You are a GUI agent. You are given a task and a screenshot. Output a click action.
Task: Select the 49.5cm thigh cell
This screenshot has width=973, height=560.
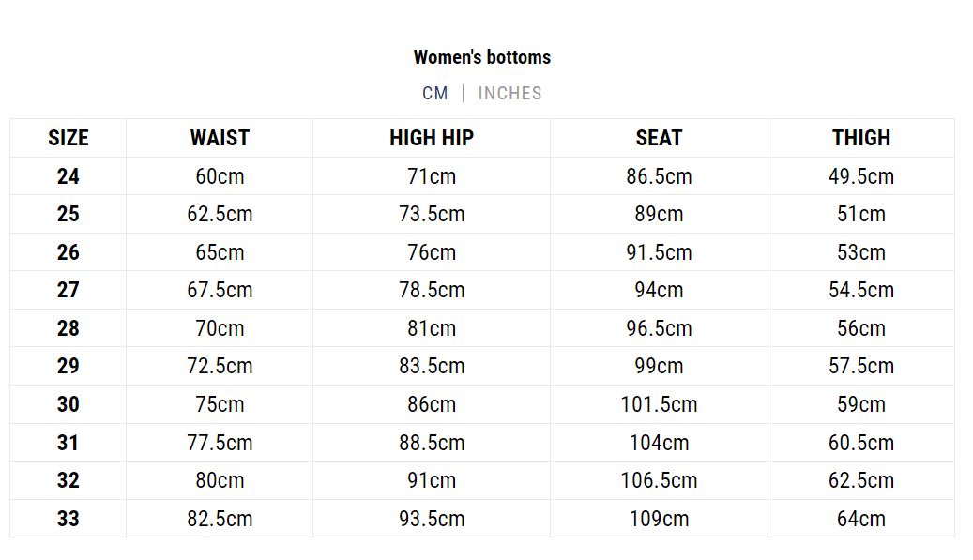861,176
